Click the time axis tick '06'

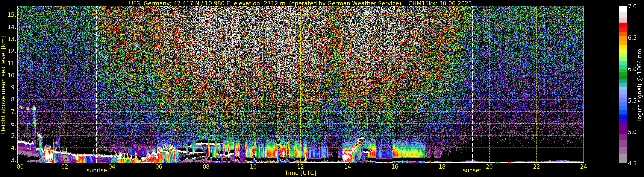pos(159,167)
